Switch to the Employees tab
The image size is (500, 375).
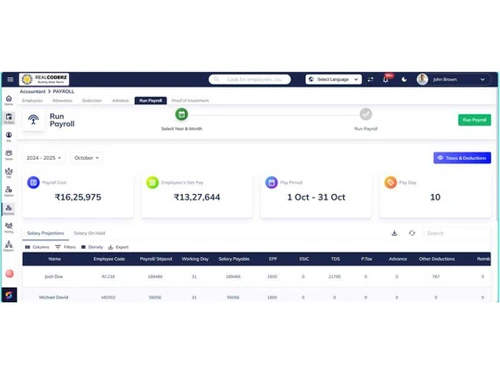(32, 101)
